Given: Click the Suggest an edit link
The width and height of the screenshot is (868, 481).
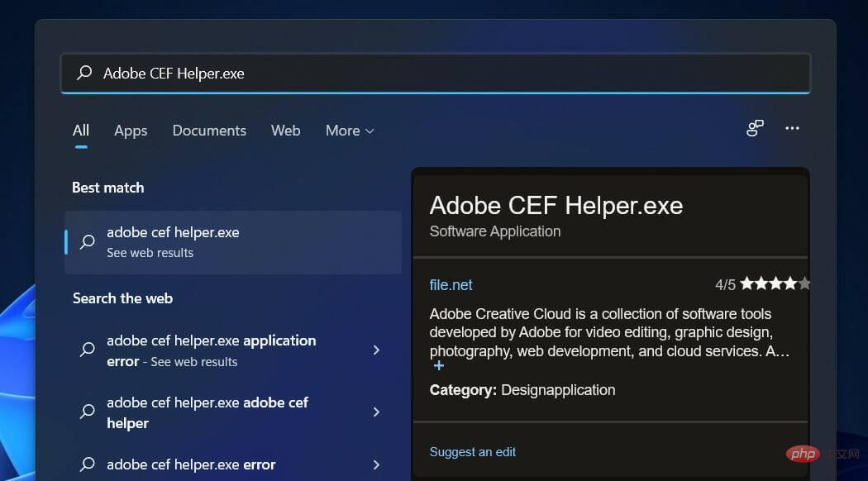Looking at the screenshot, I should point(472,451).
